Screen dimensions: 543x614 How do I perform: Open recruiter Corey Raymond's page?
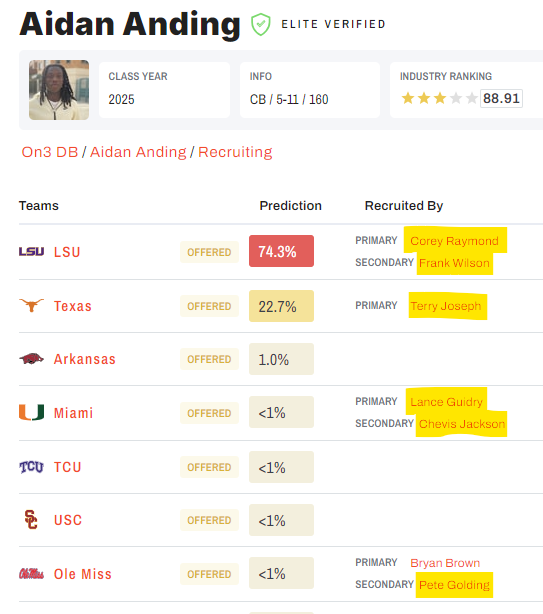(454, 241)
